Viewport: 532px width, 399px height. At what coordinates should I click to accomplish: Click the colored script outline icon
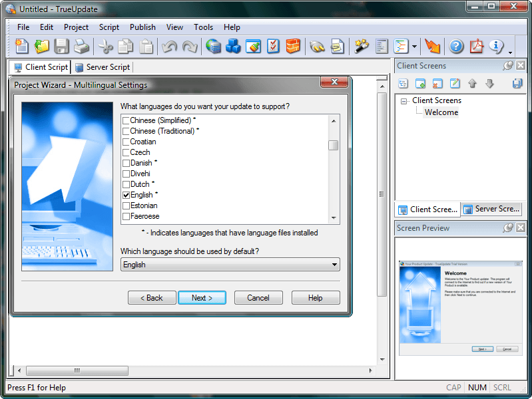coord(401,47)
